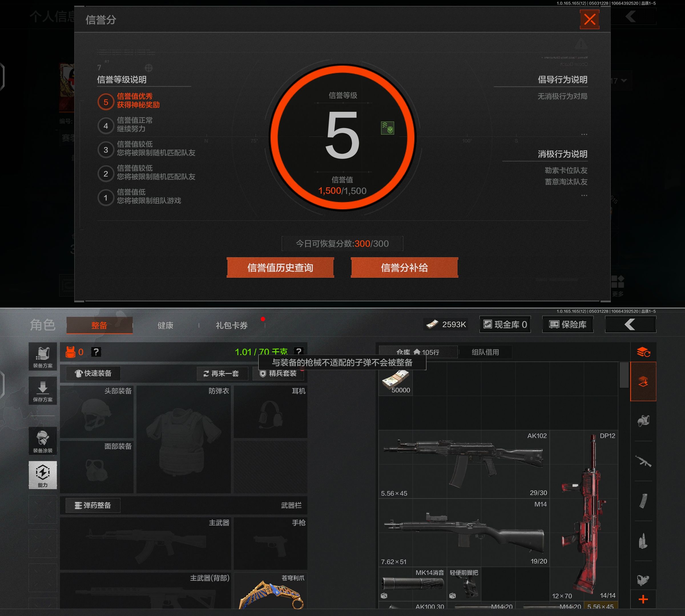Filter warehouse by firearms icon
Screen dimensions: 685x616
pos(643,461)
